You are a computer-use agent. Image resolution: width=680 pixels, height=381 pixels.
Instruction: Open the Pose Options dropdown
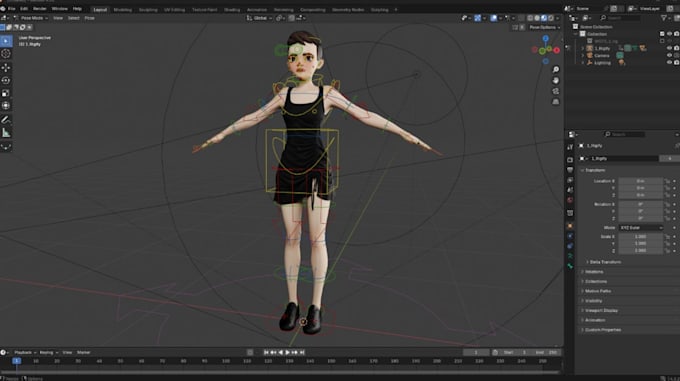point(544,27)
